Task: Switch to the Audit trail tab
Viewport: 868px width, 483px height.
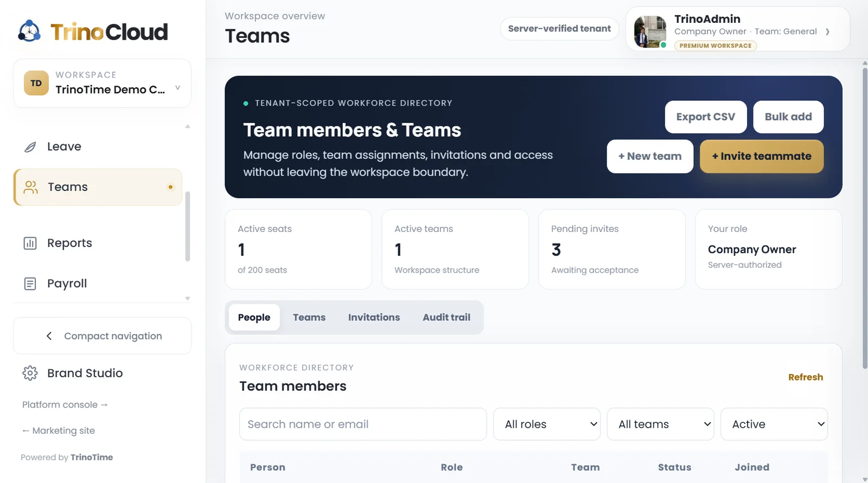Action: (446, 317)
